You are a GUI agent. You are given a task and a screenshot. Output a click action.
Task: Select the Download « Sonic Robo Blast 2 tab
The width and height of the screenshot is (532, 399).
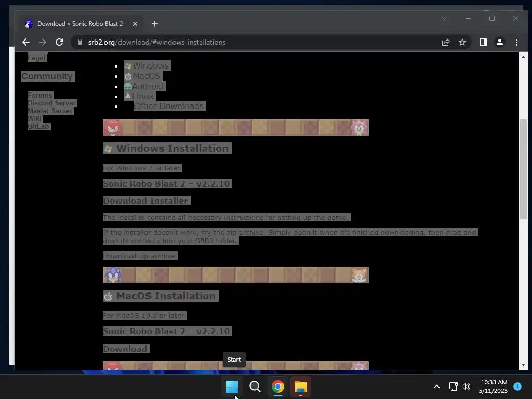coord(81,24)
